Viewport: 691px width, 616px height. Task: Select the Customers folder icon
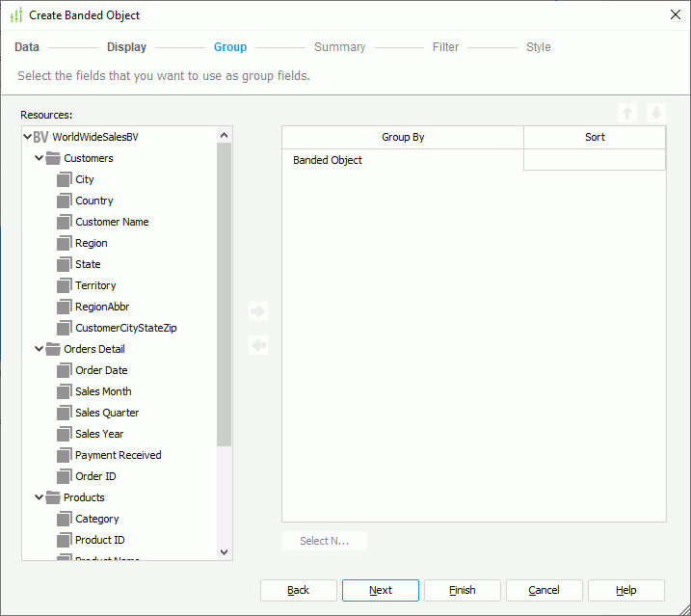pyautogui.click(x=53, y=158)
